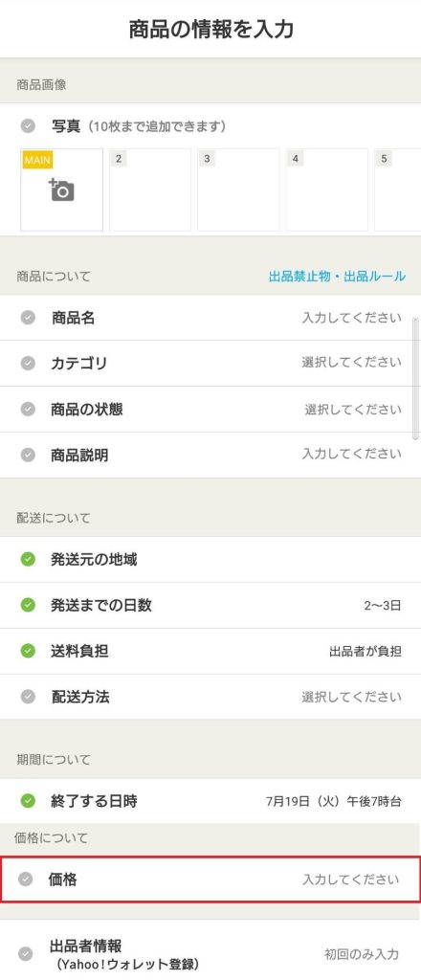Click gray check icon beside 価格

coord(25,880)
